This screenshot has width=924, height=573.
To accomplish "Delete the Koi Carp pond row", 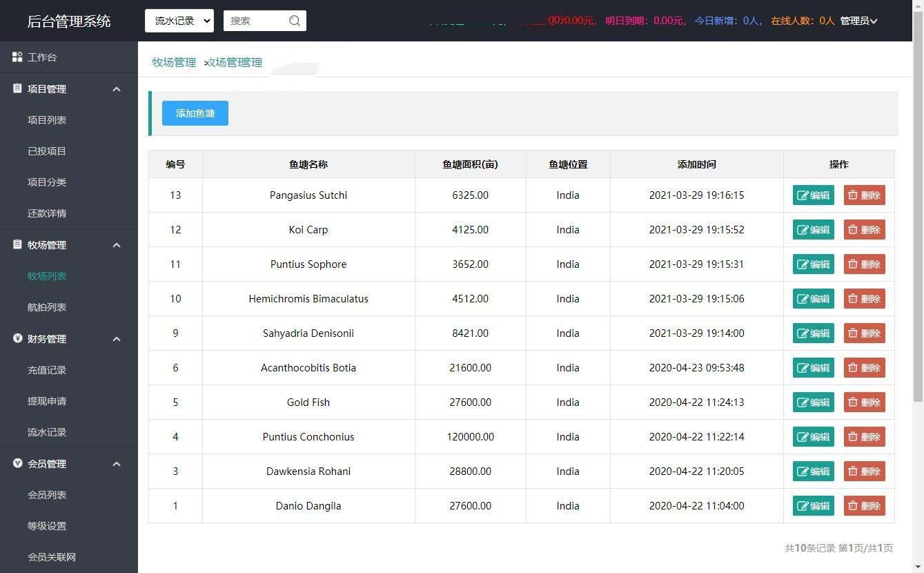I will point(864,230).
